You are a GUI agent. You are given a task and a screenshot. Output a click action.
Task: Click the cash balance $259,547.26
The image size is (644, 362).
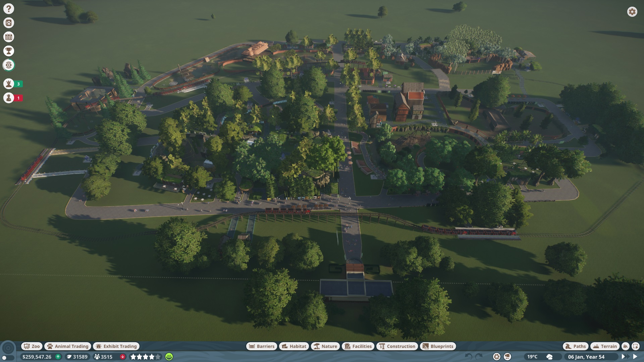pos(37,357)
